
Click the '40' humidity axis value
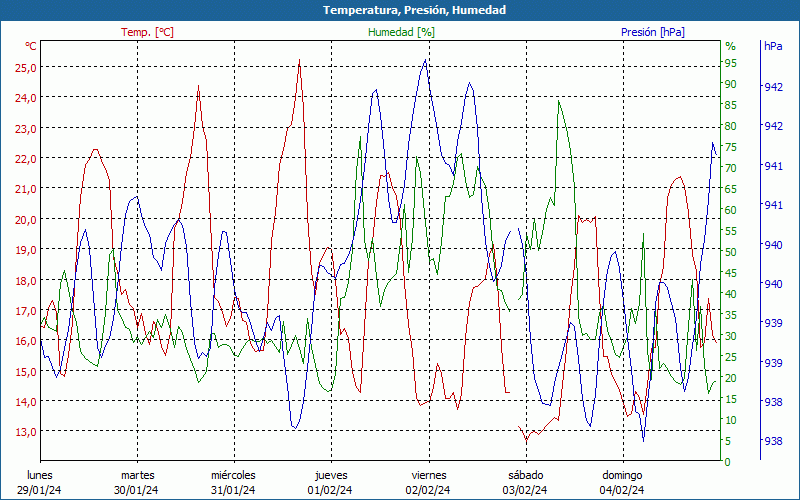pos(731,294)
